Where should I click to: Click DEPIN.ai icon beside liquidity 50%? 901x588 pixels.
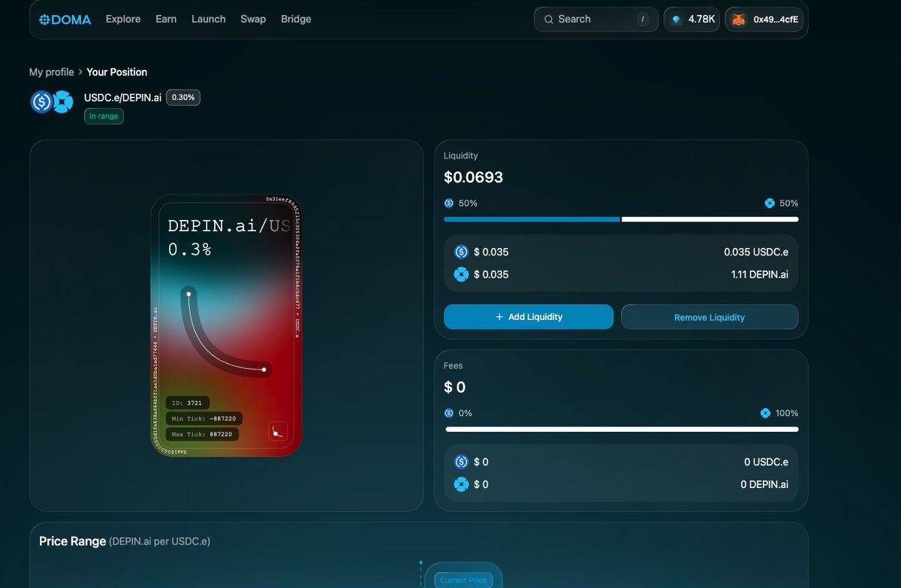(x=770, y=203)
